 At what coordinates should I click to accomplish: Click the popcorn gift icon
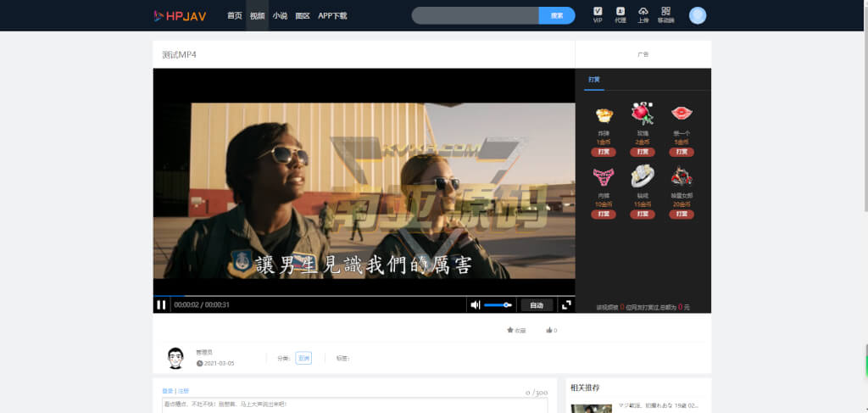coord(604,115)
